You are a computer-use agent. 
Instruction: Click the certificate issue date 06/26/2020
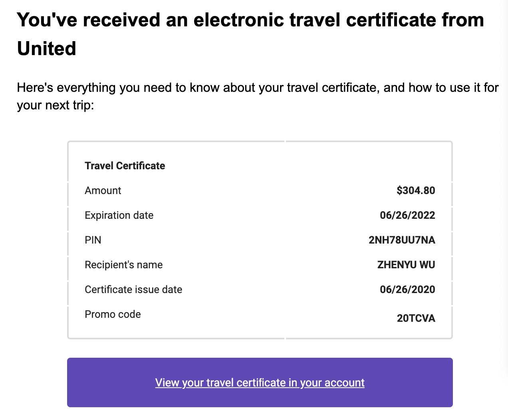407,289
